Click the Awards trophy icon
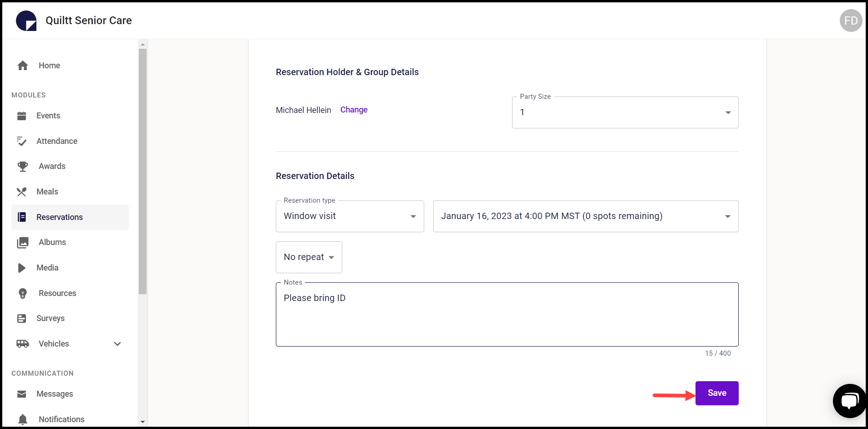868x429 pixels. click(x=22, y=166)
